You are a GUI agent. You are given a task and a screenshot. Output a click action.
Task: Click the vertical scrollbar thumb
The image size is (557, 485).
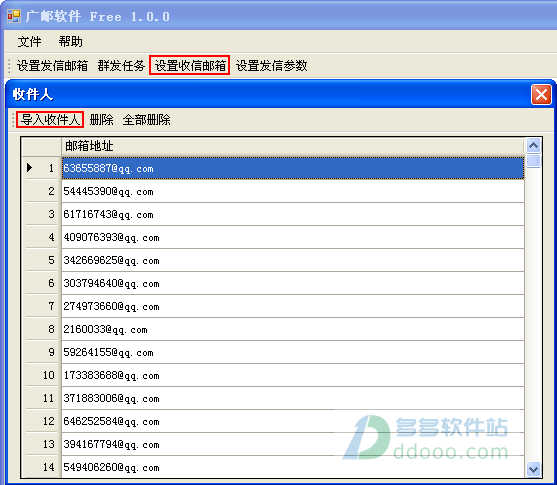(533, 161)
